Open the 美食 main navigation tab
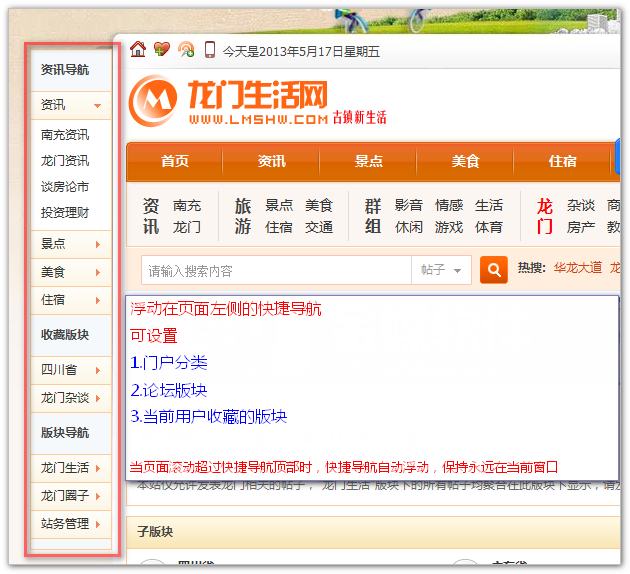630x574 pixels. [465, 161]
